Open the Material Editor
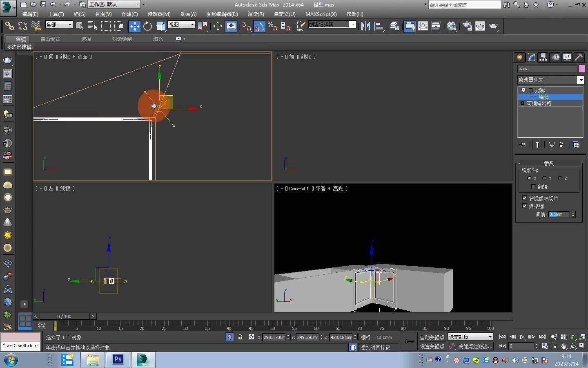 click(x=451, y=26)
